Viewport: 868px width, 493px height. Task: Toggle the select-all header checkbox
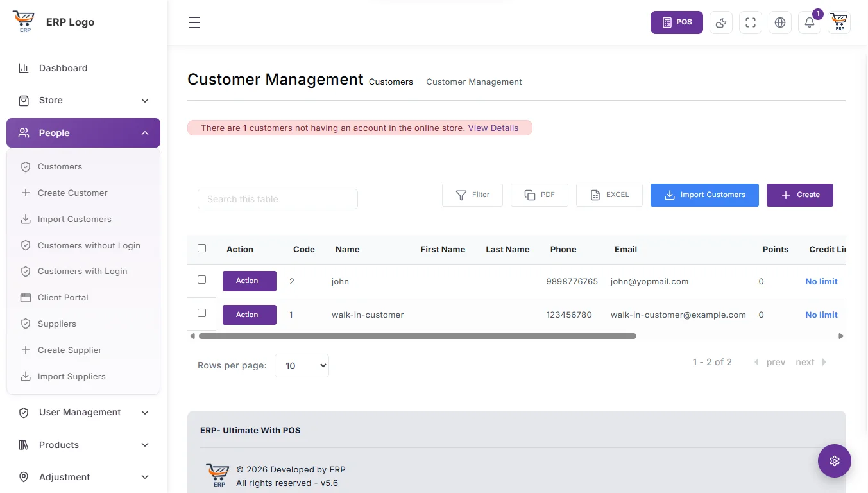pos(202,248)
